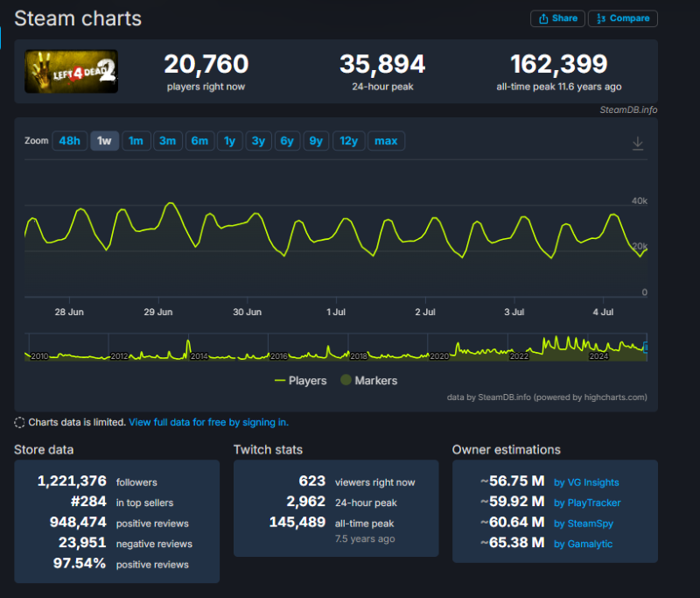Open the sign-in link for full data
Viewport: 700px width, 598px height.
tap(208, 422)
